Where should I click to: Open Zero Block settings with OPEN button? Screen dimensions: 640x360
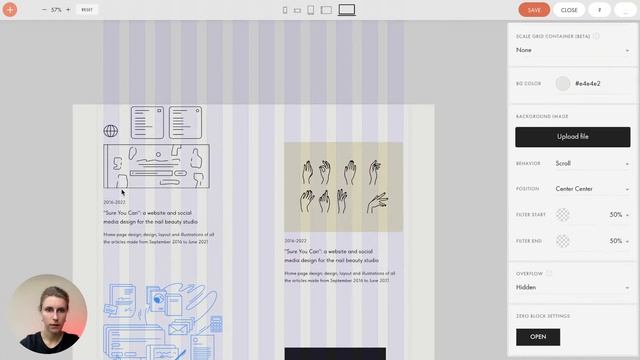(x=538, y=337)
